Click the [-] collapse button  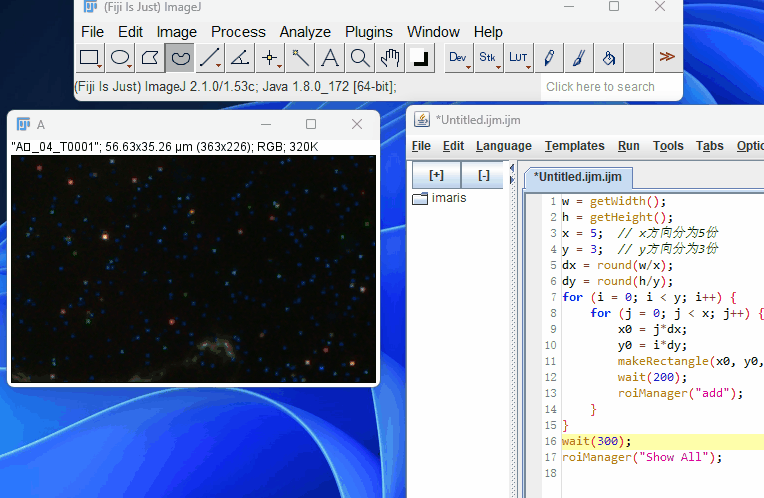pos(483,175)
